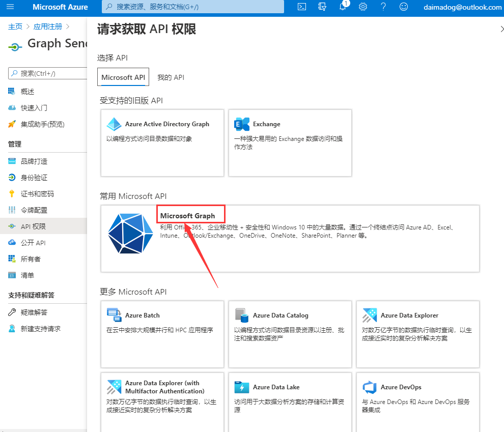Open portal settings gear
Viewport: 504px width, 432px height.
click(x=363, y=7)
